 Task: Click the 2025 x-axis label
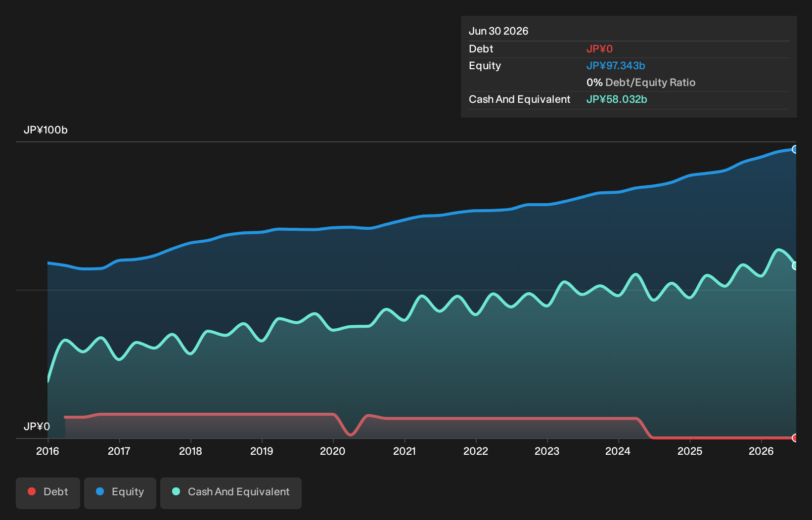click(x=690, y=451)
